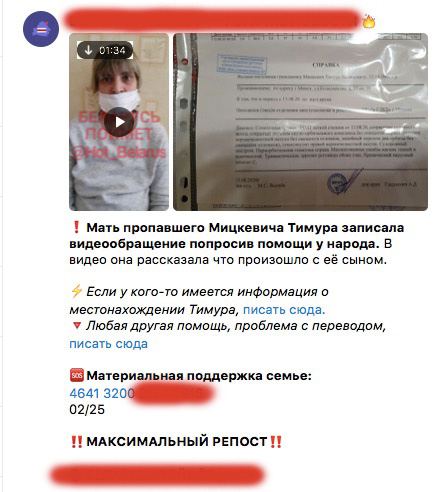448x492 pixels.
Task: Play the 01:34 video of the mother
Action: point(119,122)
